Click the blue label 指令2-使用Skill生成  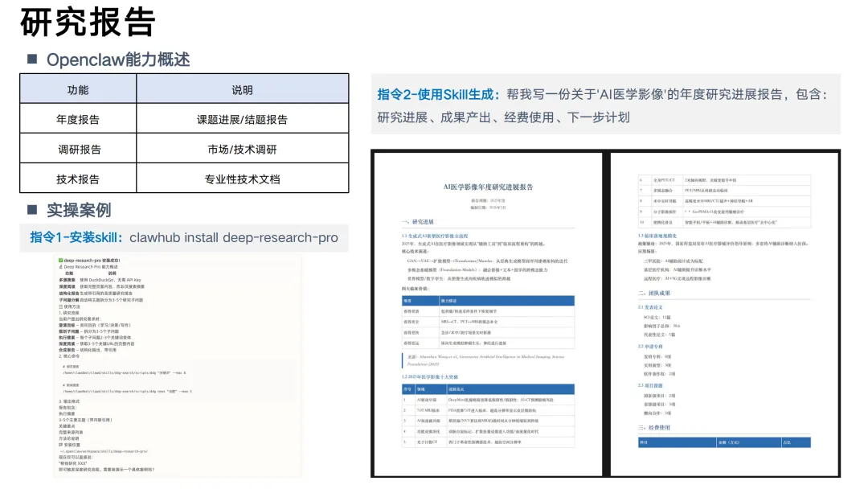pos(439,94)
